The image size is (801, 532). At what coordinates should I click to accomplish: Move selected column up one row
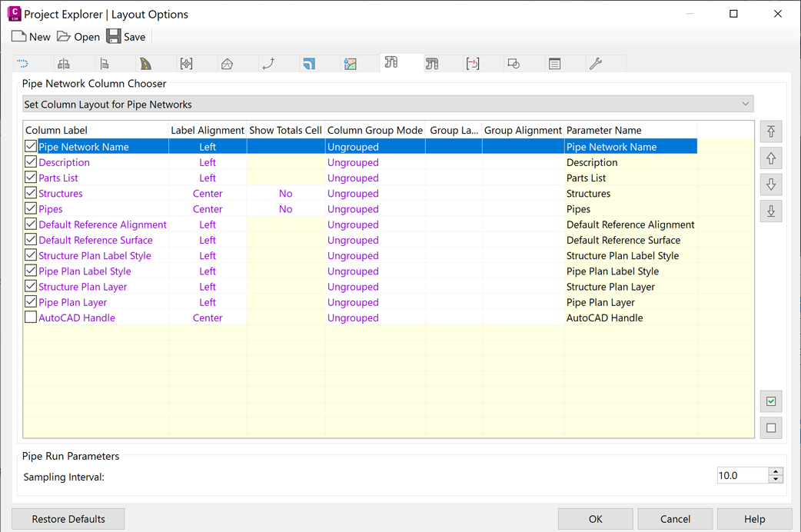771,158
